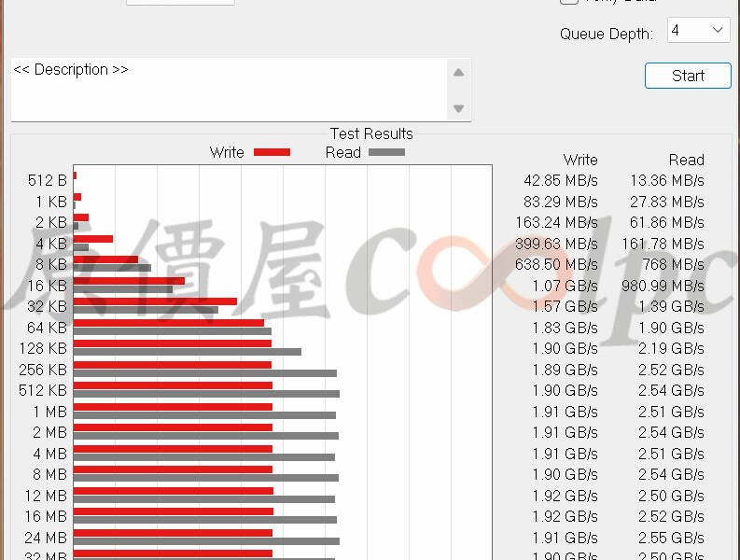Click the red write bar for 4 KB
740x560 pixels.
tap(93, 239)
